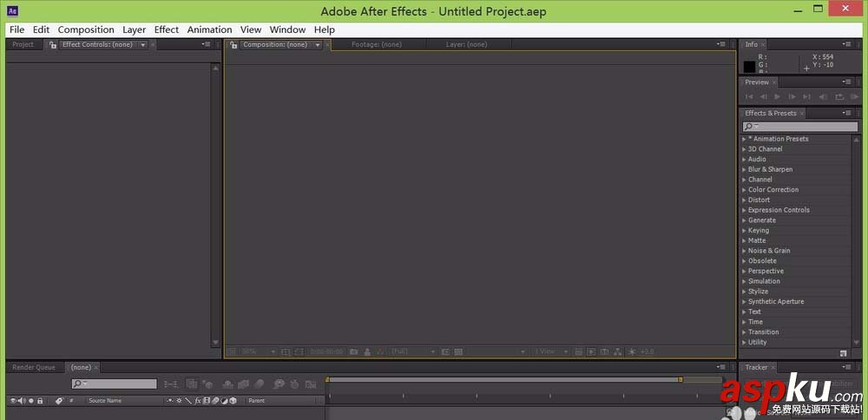868x420 pixels.
Task: Click the timeline layer search field
Action: click(x=114, y=384)
